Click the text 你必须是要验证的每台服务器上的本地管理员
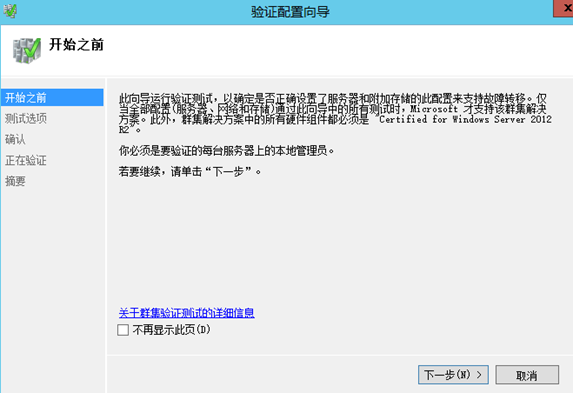573x393 pixels. coord(227,151)
